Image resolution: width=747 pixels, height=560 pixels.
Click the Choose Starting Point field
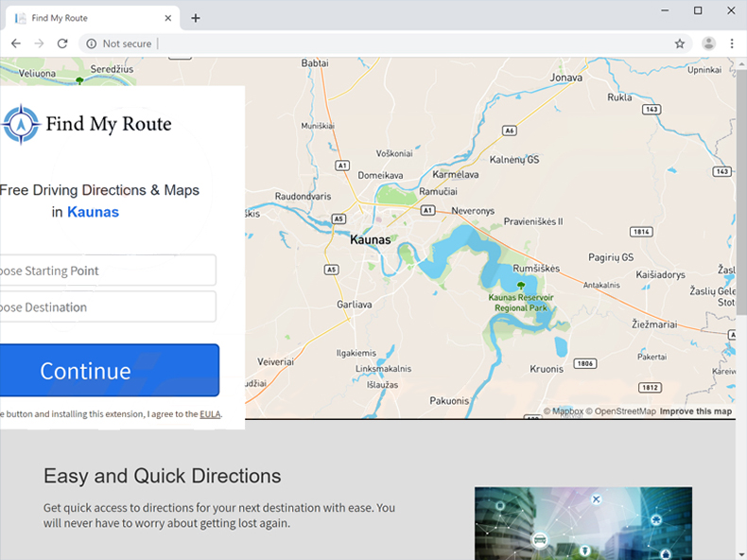coord(108,271)
